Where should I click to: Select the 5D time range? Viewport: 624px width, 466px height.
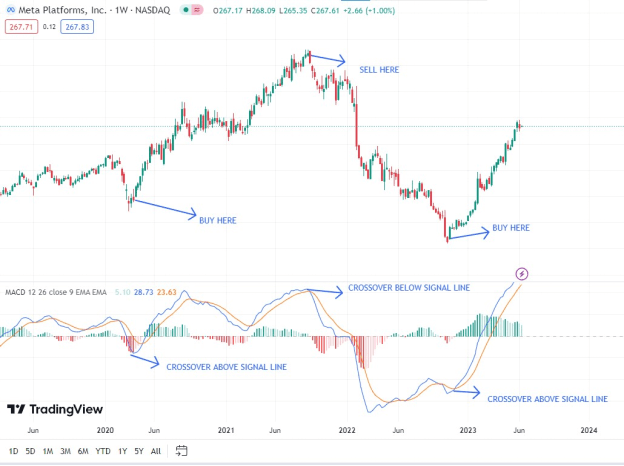pos(30,451)
